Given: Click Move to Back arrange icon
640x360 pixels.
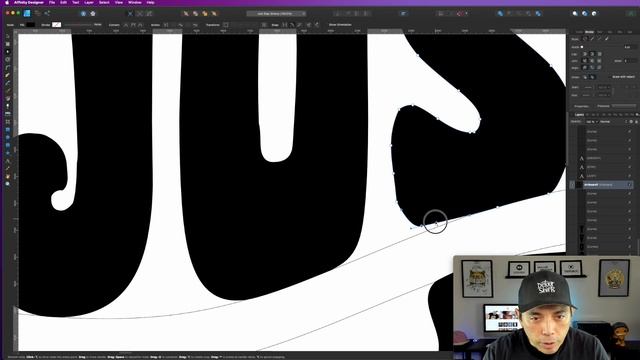Looking at the screenshot, I should pos(186,13).
